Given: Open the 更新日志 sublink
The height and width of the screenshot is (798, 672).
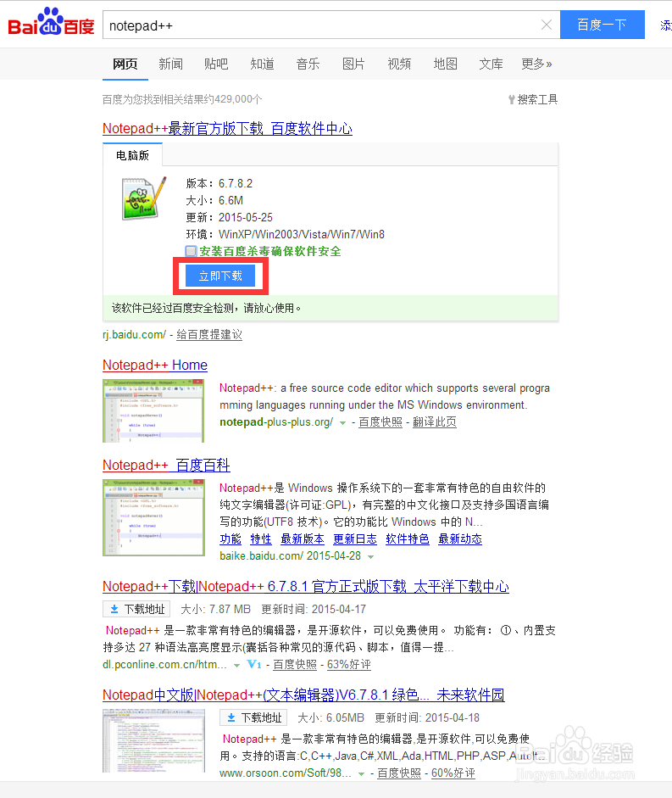Looking at the screenshot, I should pos(355,539).
